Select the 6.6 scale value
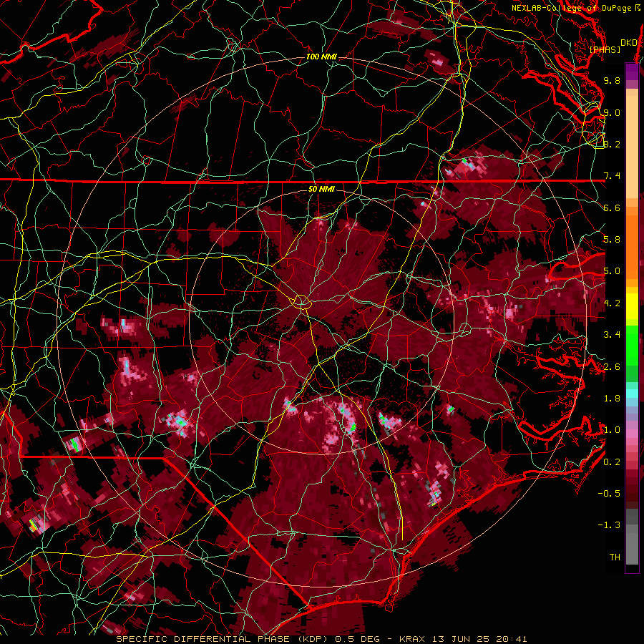The width and height of the screenshot is (644, 644). pos(612,208)
